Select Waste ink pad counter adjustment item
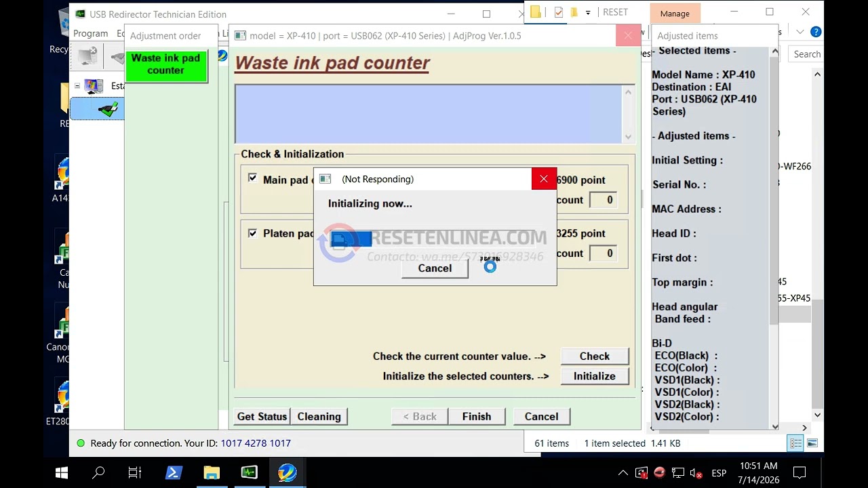 point(166,67)
